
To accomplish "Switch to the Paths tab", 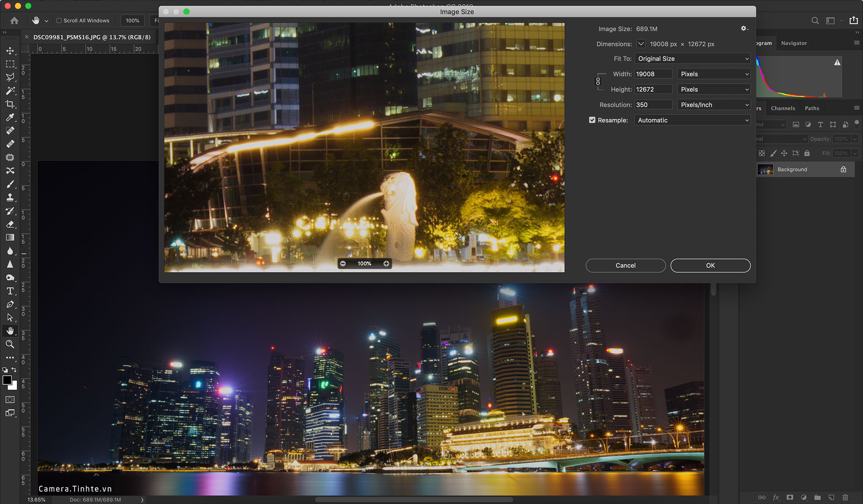I will coord(812,108).
